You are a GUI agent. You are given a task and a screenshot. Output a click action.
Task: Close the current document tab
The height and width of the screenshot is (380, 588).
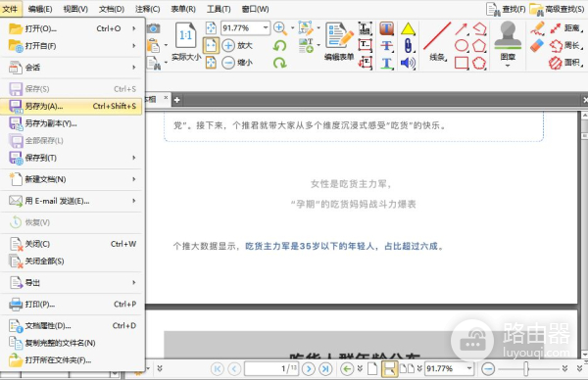[166, 98]
